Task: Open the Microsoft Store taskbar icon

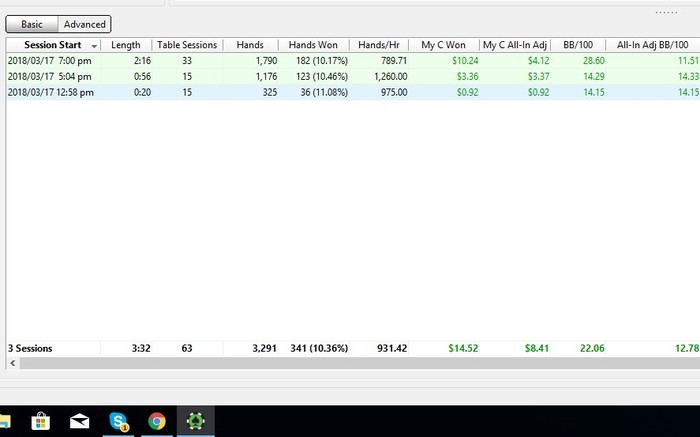Action: coord(41,421)
